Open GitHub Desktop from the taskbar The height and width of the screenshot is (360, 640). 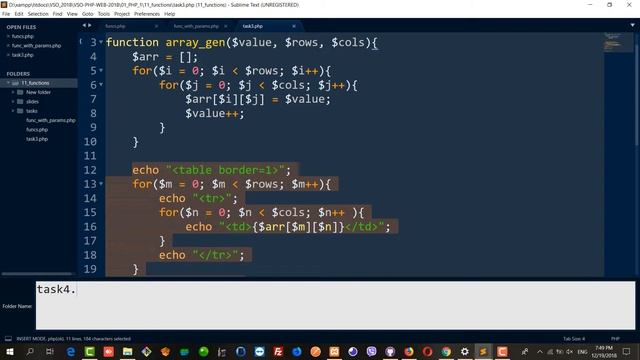pos(390,351)
